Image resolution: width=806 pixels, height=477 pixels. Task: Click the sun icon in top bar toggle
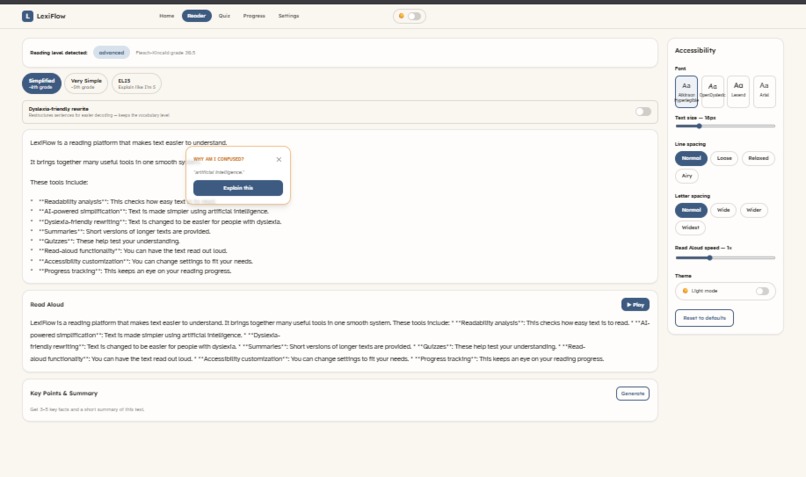401,16
